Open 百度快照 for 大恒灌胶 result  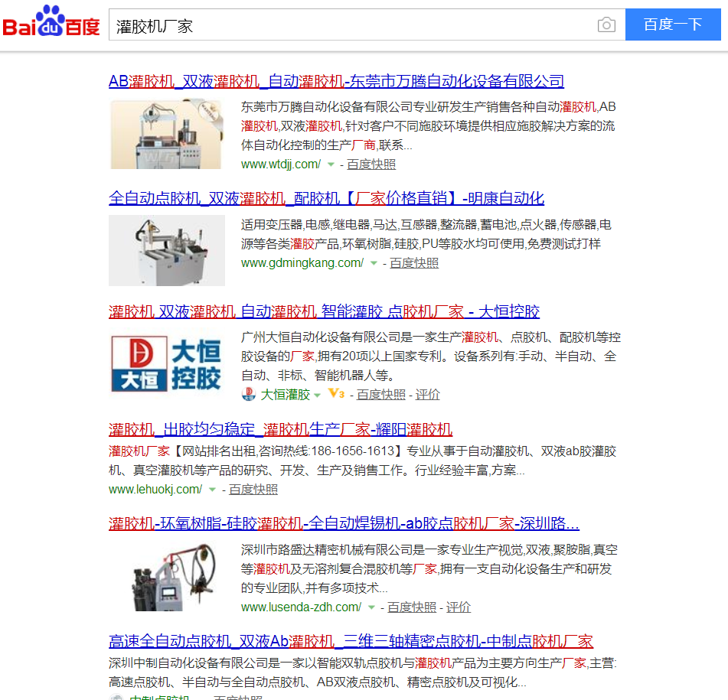point(381,395)
